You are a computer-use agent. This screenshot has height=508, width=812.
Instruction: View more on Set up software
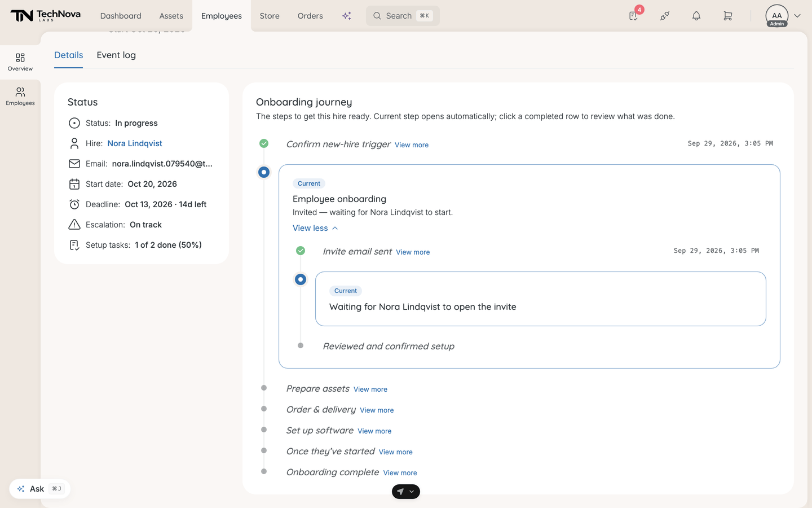point(374,431)
